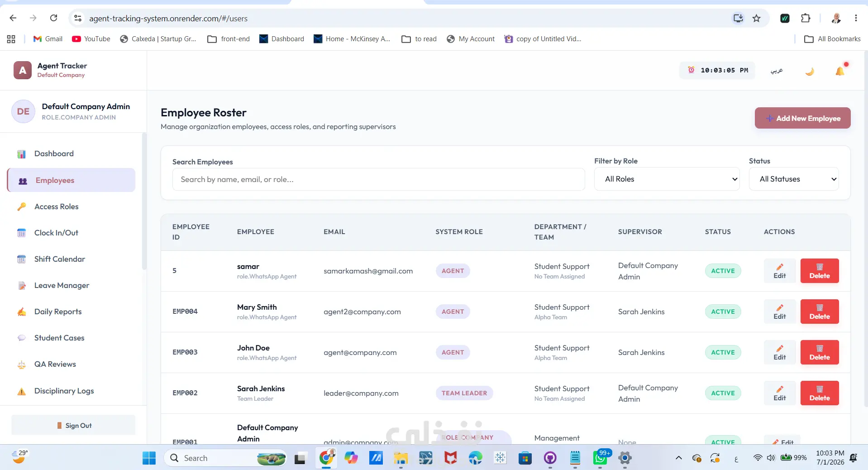Open Chrome's three-dot menu
868x470 pixels.
pos(856,18)
